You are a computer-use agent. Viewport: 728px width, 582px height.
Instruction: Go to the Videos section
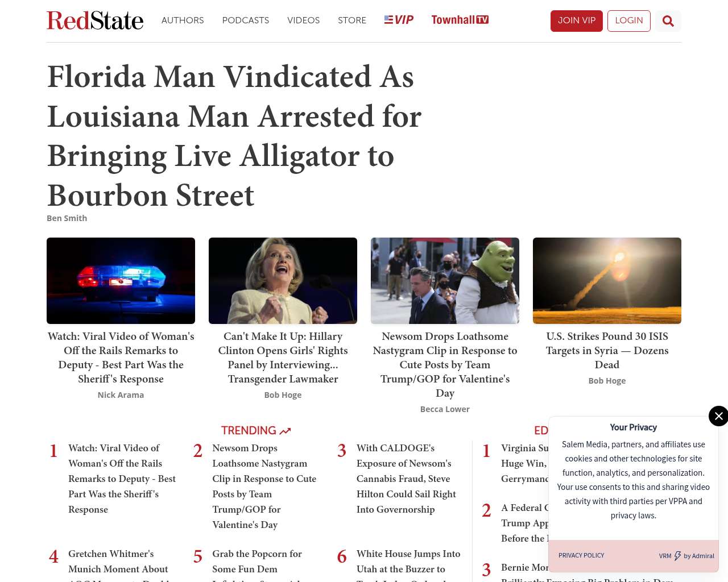[x=304, y=20]
